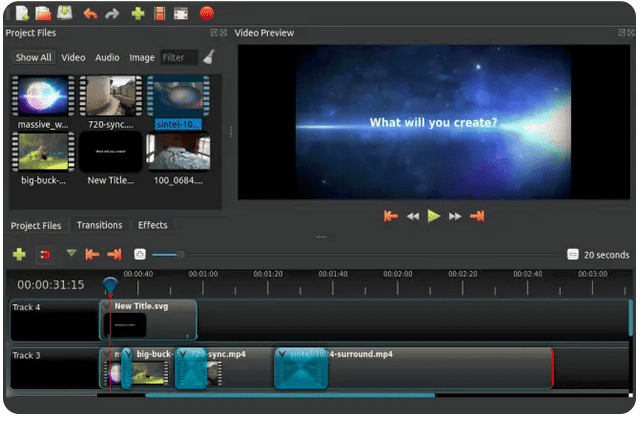Viewport: 642px width, 421px height.
Task: Select the New Title file thumbnail
Action: click(111, 152)
